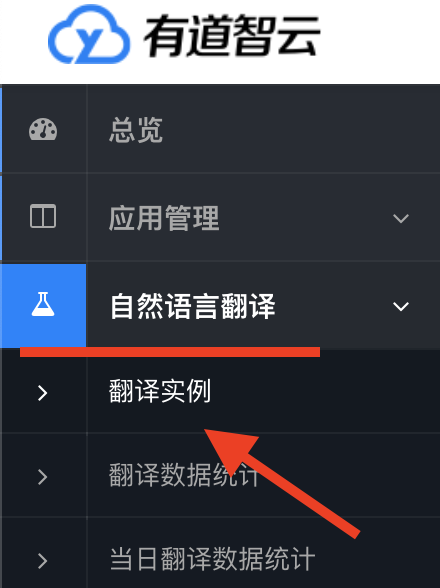
Task: Click the dashboard gauge icon beside 总览
Action: (x=43, y=129)
